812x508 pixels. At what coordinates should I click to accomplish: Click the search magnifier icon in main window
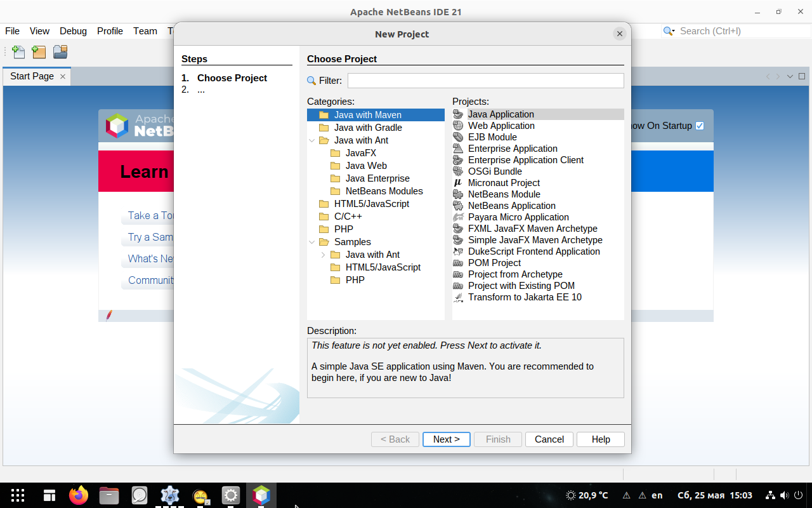coord(669,31)
